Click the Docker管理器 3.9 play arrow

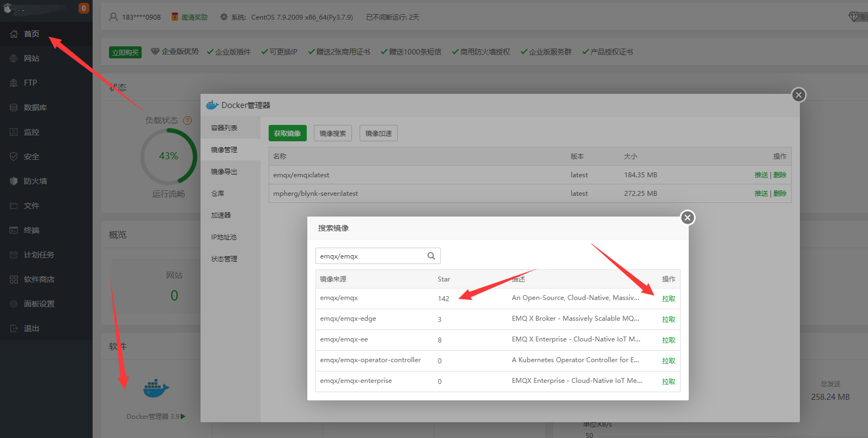[183, 416]
